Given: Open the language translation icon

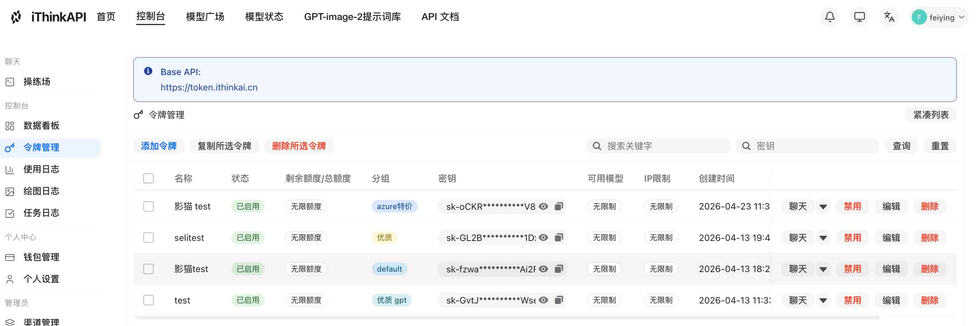Looking at the screenshot, I should point(889,17).
